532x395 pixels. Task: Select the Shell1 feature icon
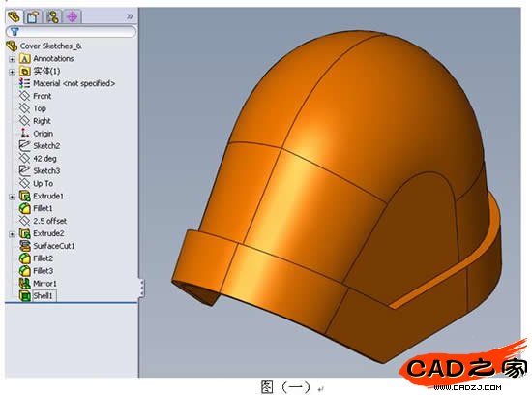click(25, 296)
